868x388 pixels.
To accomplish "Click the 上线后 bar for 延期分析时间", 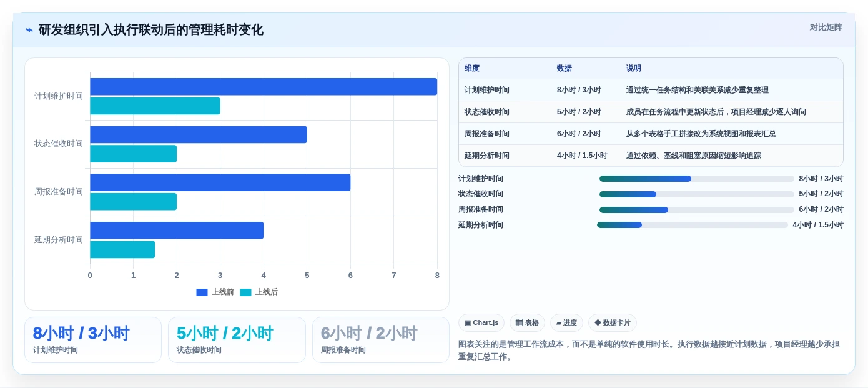I will [x=122, y=249].
